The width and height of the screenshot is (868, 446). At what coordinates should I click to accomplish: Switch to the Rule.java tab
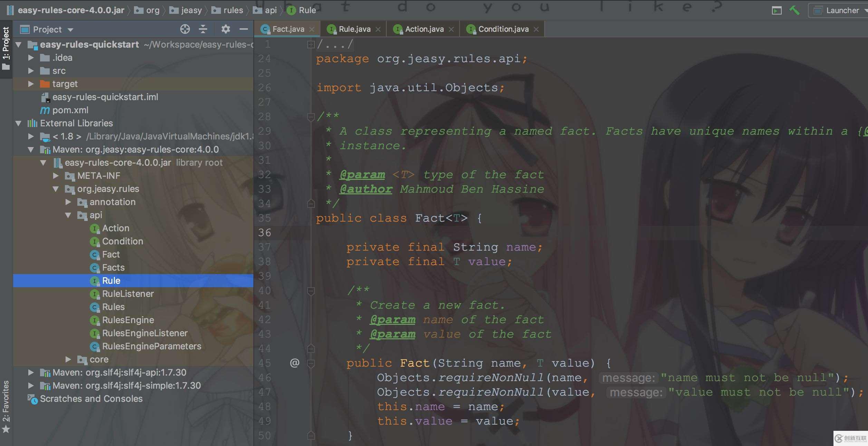(354, 29)
